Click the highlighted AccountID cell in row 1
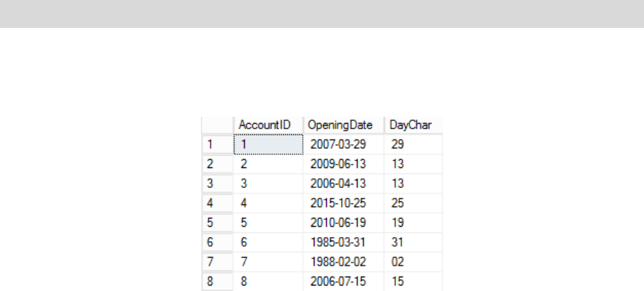Screen dimensions: 644x291 (x=268, y=144)
